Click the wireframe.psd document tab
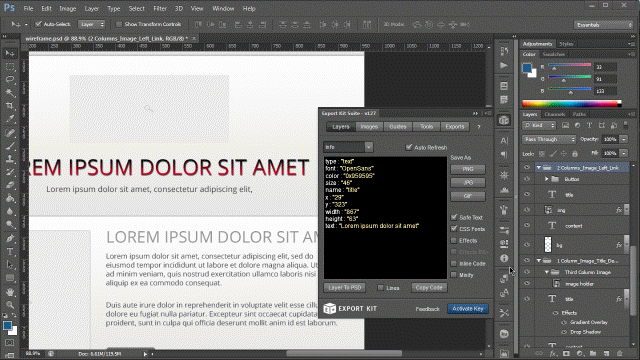 click(x=107, y=38)
